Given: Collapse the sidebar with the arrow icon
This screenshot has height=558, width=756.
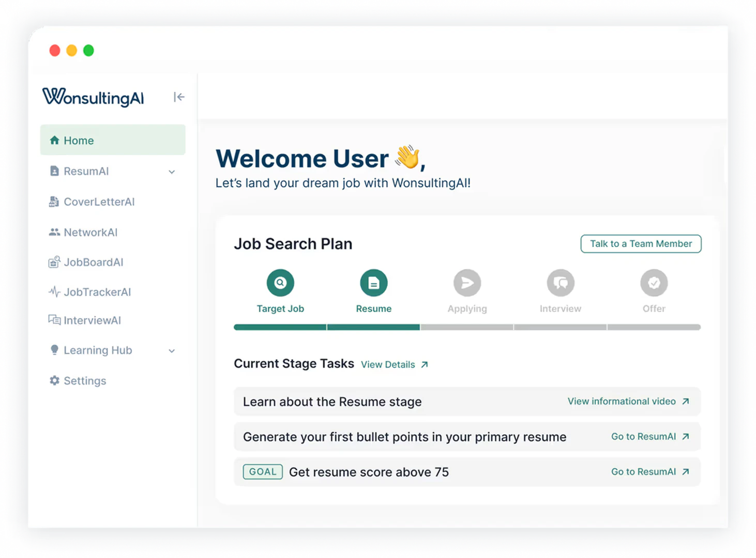Looking at the screenshot, I should pyautogui.click(x=179, y=97).
